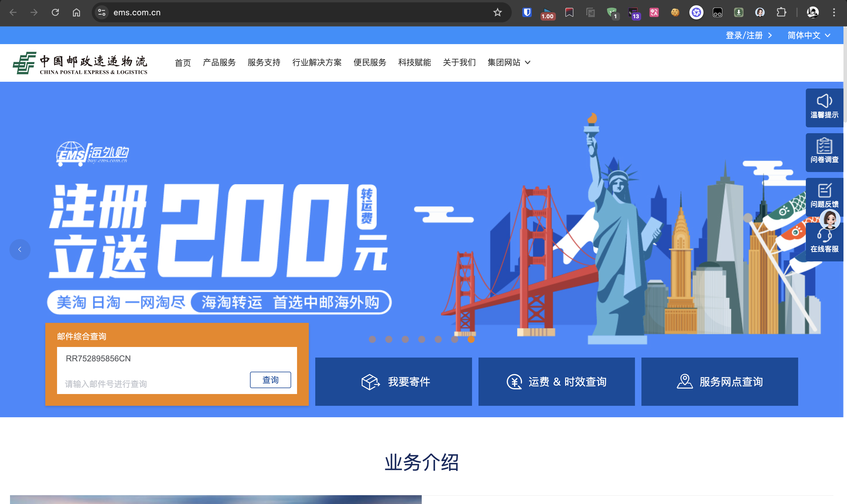Open the 温馨提示 speaker sidebar icon
Screen dimensions: 847x504
[x=824, y=107]
